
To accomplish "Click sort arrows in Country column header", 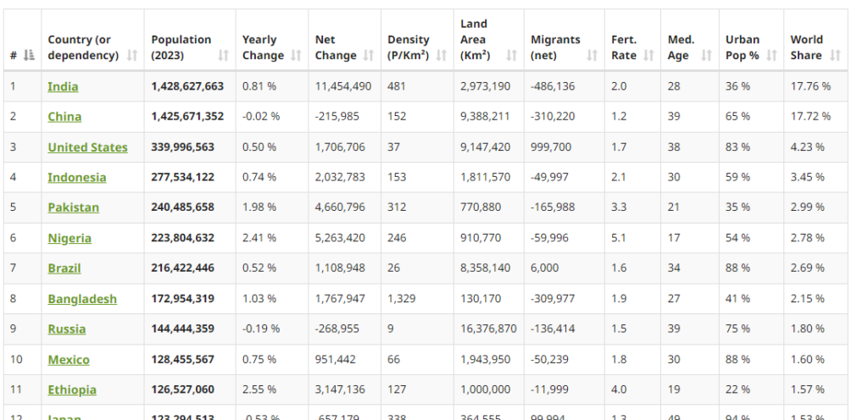I will tap(131, 55).
